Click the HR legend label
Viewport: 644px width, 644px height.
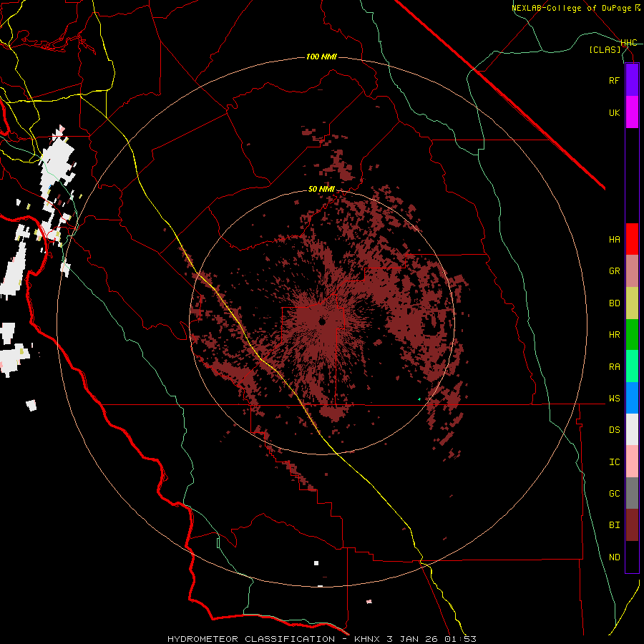(614, 335)
